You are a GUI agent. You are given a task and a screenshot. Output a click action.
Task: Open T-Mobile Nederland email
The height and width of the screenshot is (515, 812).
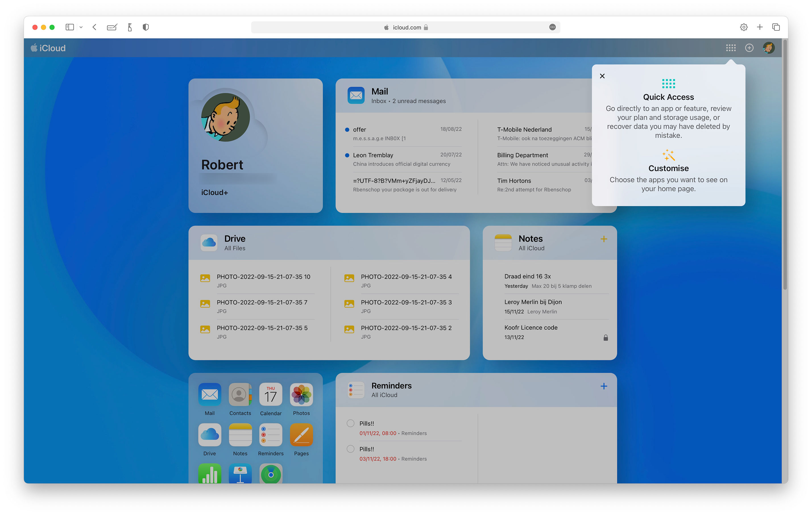click(x=544, y=134)
